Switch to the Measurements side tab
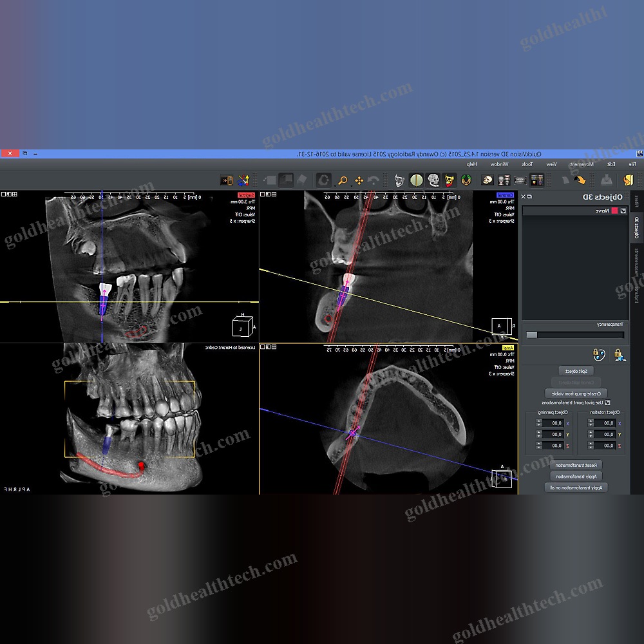This screenshot has height=644, width=644. 636,261
